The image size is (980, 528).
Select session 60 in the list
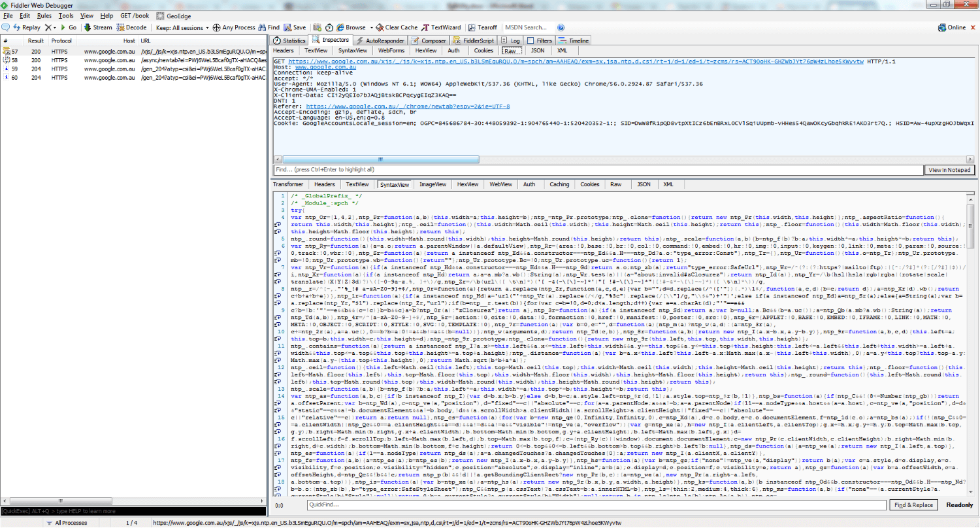click(x=134, y=78)
